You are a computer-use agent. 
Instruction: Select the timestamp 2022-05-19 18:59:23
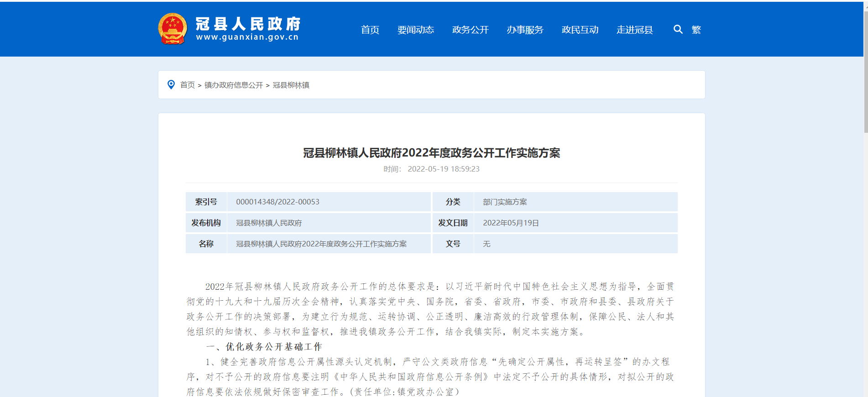click(444, 169)
